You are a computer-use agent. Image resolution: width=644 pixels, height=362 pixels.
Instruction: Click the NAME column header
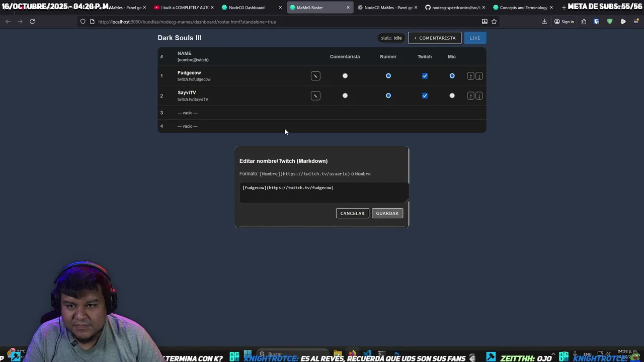pos(184,53)
